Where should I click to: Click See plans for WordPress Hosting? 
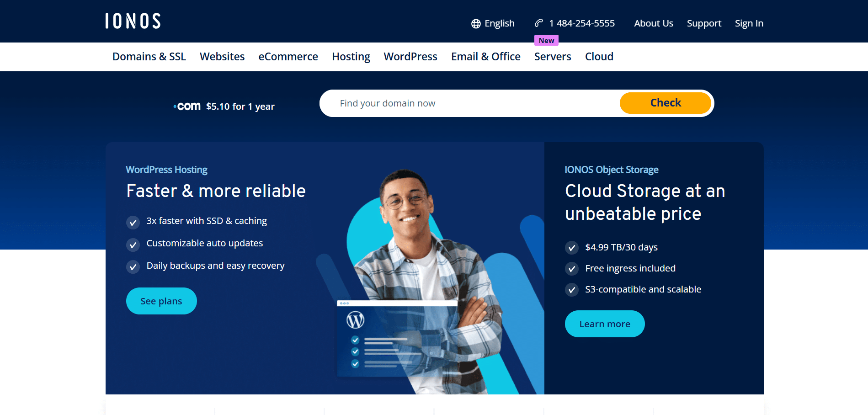[x=161, y=301]
